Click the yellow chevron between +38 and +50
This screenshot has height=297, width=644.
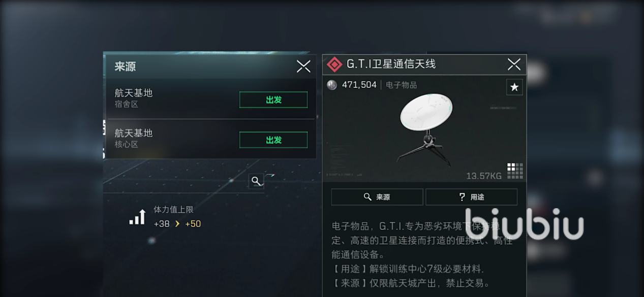click(x=177, y=224)
